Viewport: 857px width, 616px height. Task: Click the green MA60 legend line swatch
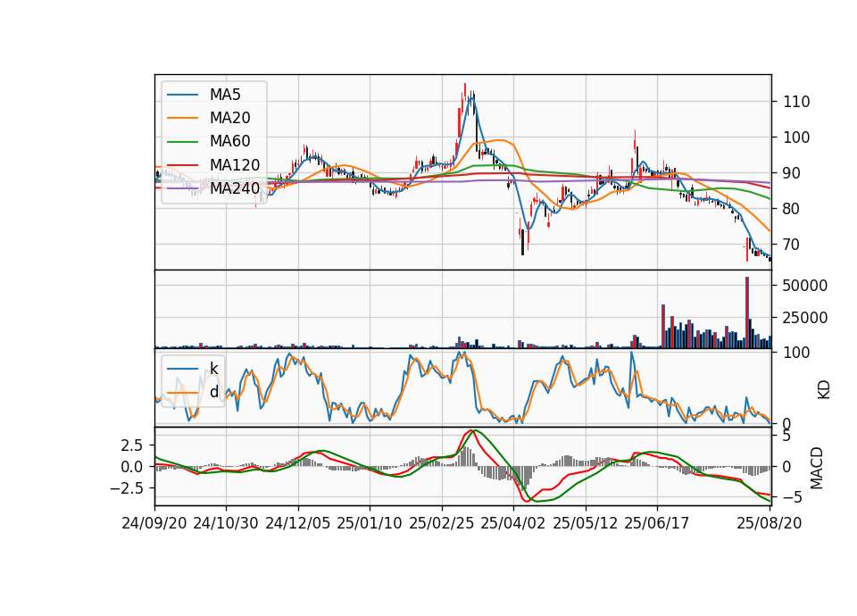[182, 142]
